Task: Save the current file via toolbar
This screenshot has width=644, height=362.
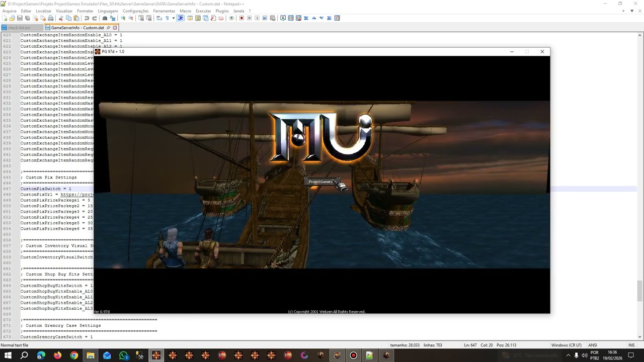Action: [x=20, y=18]
